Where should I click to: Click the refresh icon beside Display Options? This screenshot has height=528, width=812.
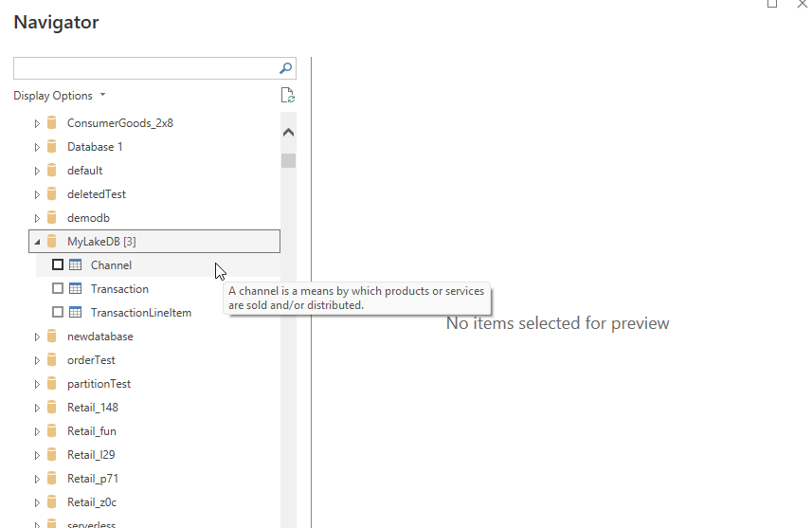(288, 96)
